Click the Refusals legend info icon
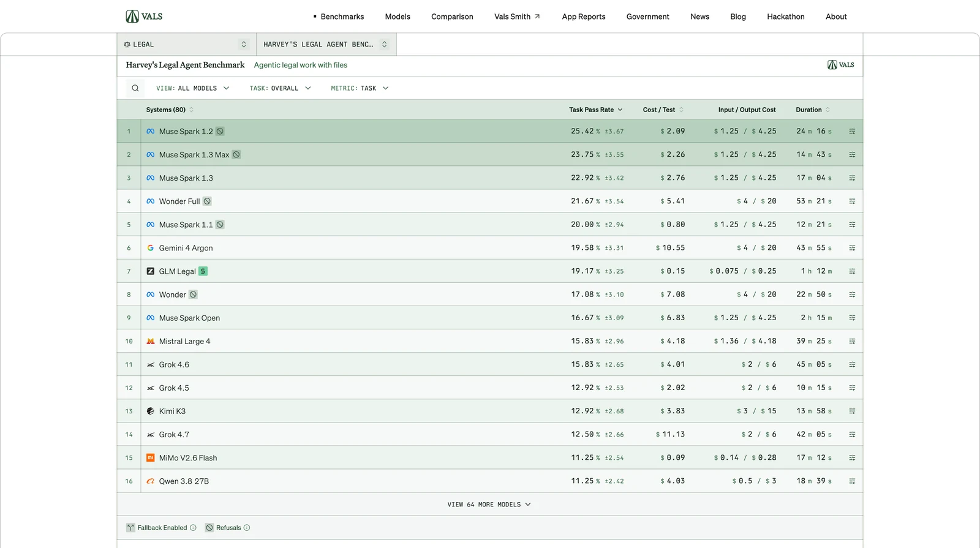The height and width of the screenshot is (548, 980). tap(247, 528)
